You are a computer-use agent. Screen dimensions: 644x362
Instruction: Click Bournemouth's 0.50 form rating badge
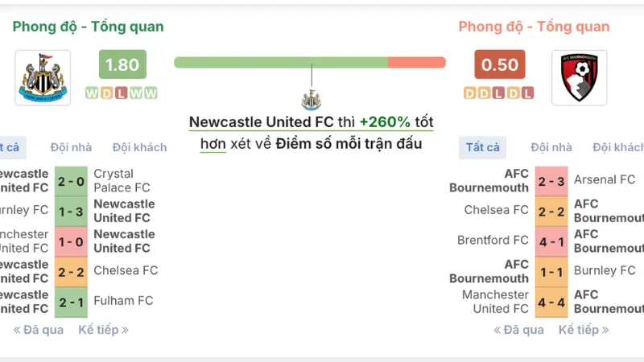[499, 64]
